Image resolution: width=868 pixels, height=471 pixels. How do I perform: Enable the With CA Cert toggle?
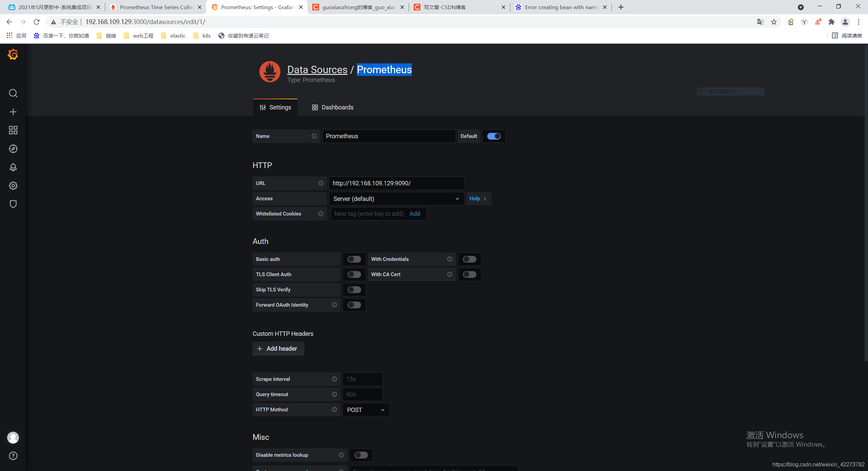469,274
